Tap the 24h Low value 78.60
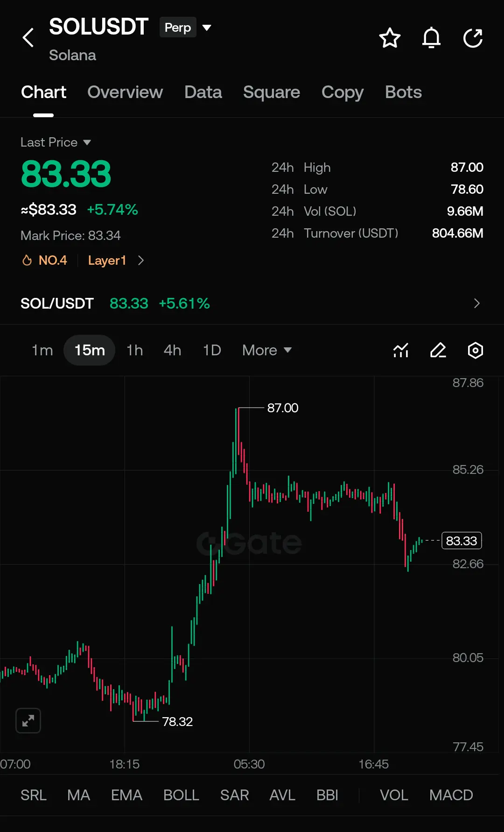Screen dimensions: 504x832 467,189
